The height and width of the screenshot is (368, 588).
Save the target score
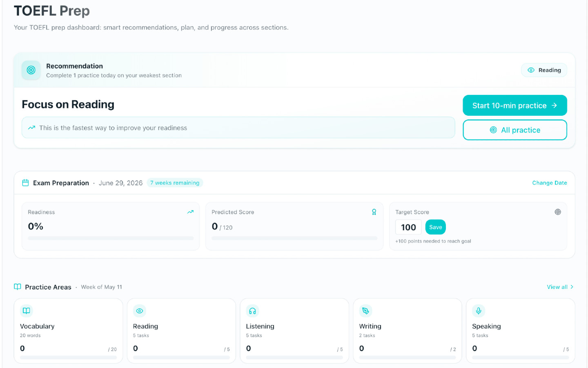[435, 227]
